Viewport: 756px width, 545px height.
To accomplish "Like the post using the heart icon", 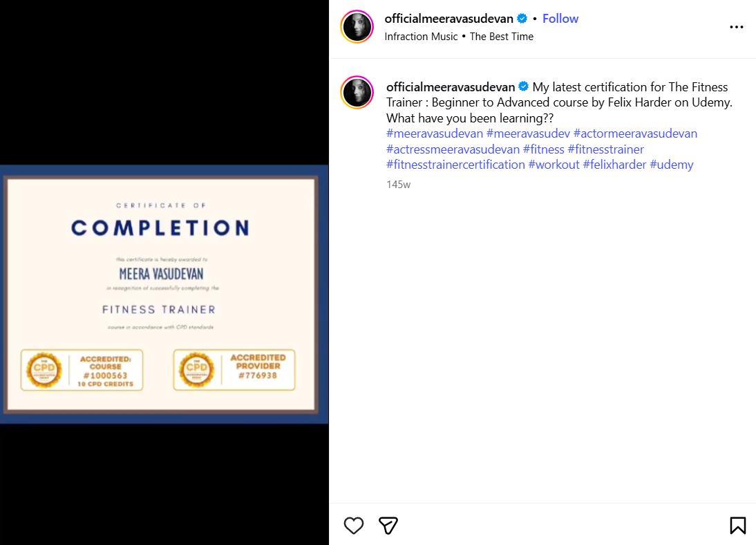I will point(353,526).
